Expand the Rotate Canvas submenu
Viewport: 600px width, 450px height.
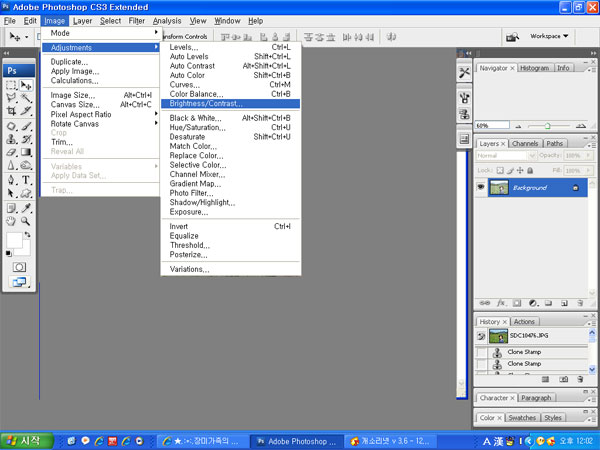[100, 124]
